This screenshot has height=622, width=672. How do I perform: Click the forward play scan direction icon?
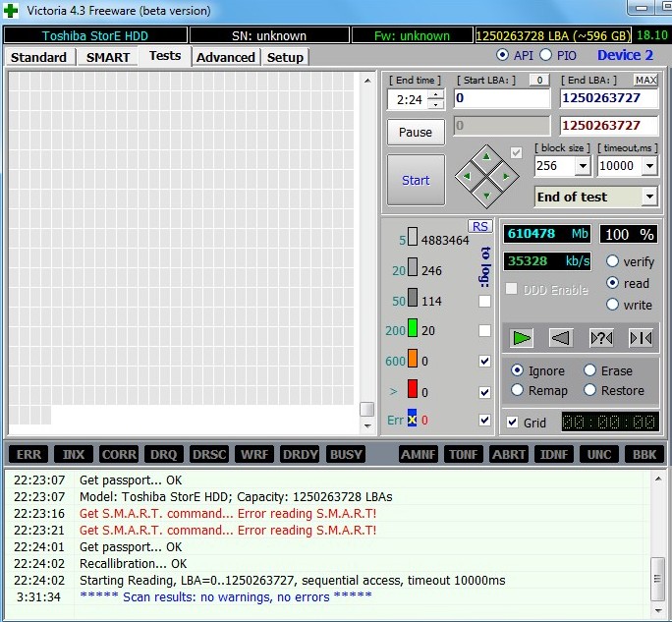click(x=522, y=338)
